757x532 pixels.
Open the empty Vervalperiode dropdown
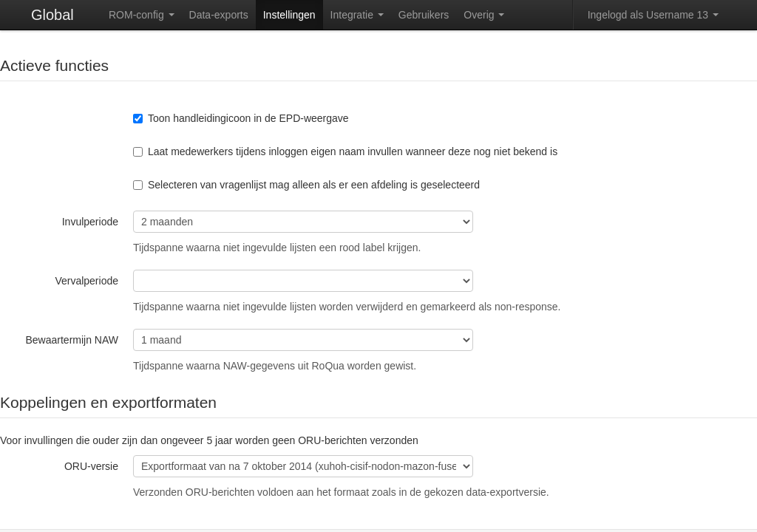tap(302, 281)
